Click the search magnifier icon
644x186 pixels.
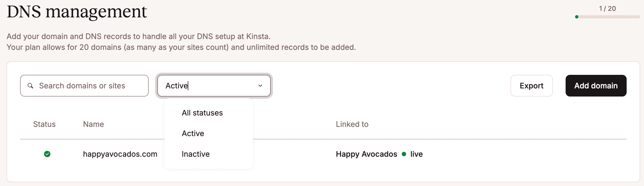(x=30, y=86)
